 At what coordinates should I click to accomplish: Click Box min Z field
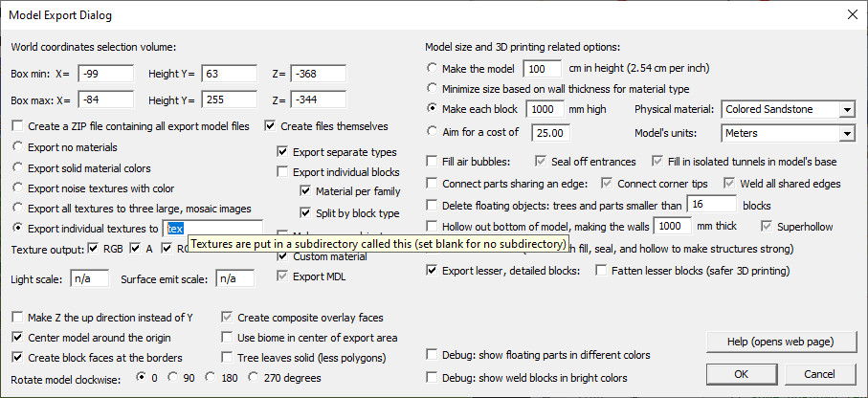(319, 74)
